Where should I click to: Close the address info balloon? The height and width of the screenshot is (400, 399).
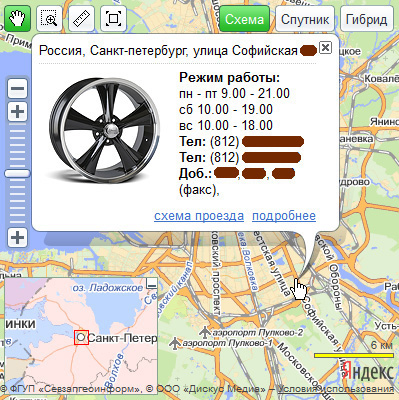[x=325, y=48]
